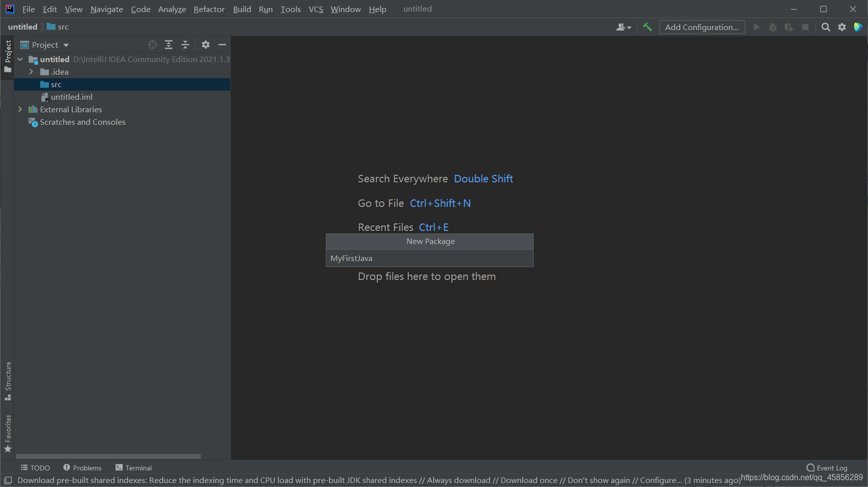Screen dimensions: 868x487
Task: Open the Tools menu
Action: coord(290,9)
